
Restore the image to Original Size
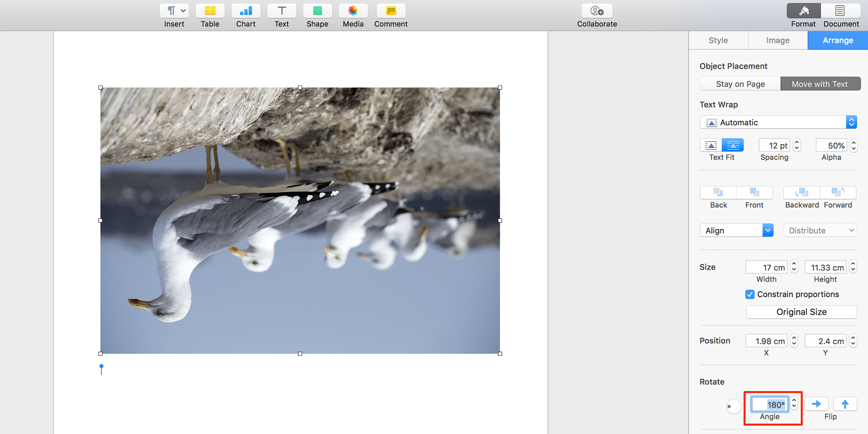pos(801,312)
